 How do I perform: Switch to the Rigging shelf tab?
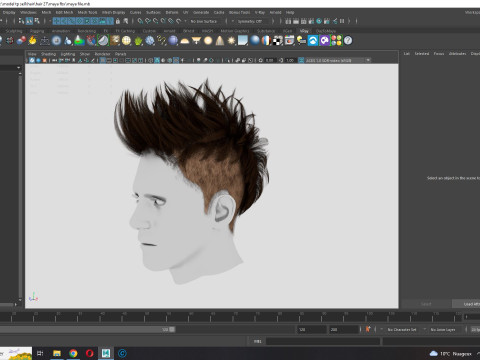(x=37, y=31)
